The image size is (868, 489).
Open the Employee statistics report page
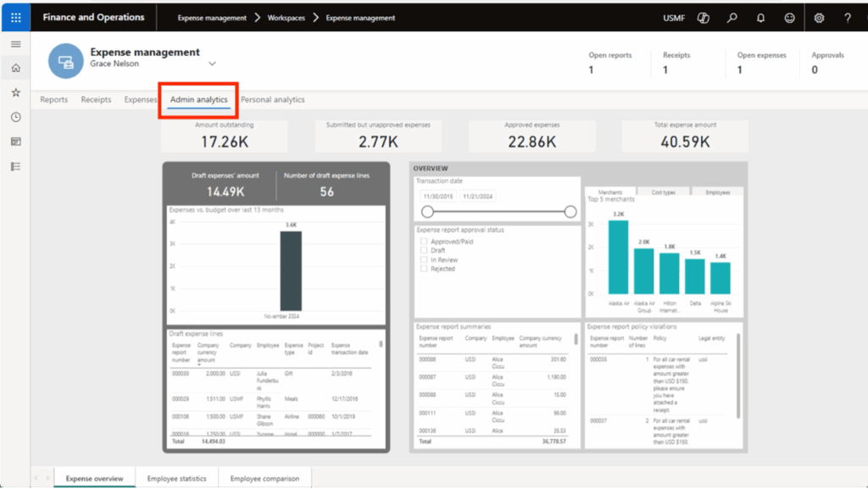click(x=176, y=479)
